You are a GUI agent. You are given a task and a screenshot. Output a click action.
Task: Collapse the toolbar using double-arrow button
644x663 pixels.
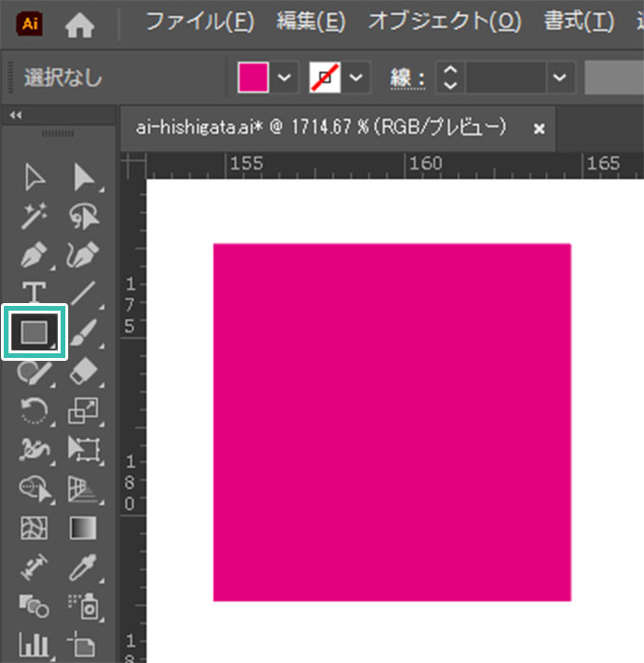pyautogui.click(x=15, y=116)
